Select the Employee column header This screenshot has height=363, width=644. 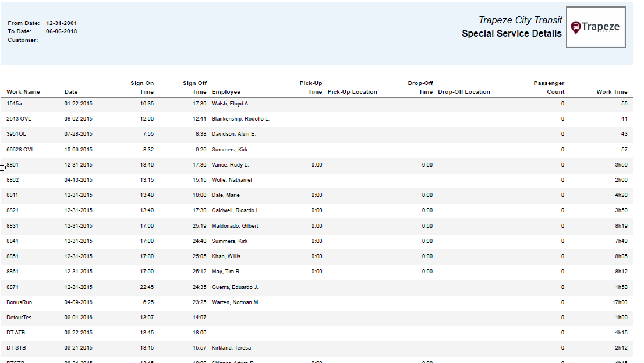point(226,92)
